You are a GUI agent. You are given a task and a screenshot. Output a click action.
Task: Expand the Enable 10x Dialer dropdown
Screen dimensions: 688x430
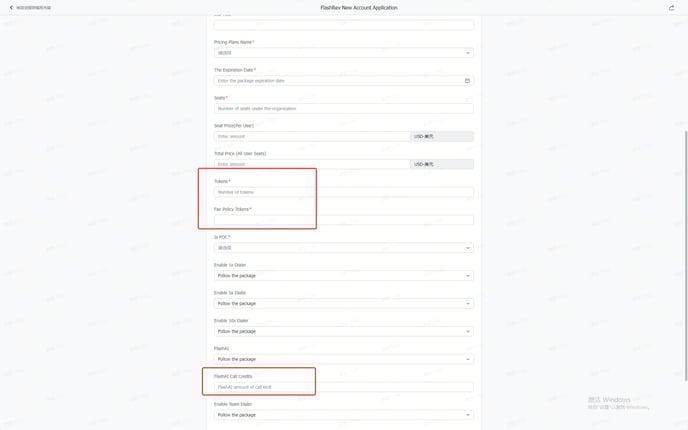(344, 331)
